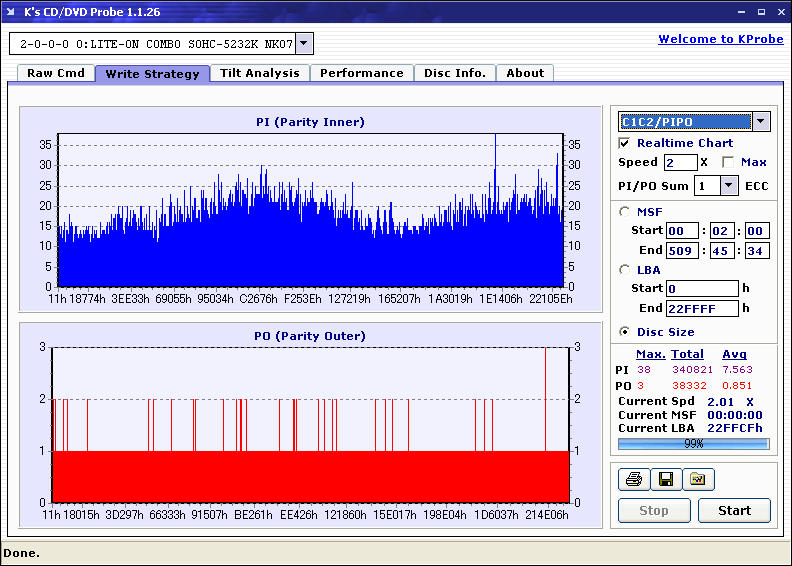Viewport: 792px width, 566px height.
Task: Check the Max speed checkbox
Action: [728, 162]
